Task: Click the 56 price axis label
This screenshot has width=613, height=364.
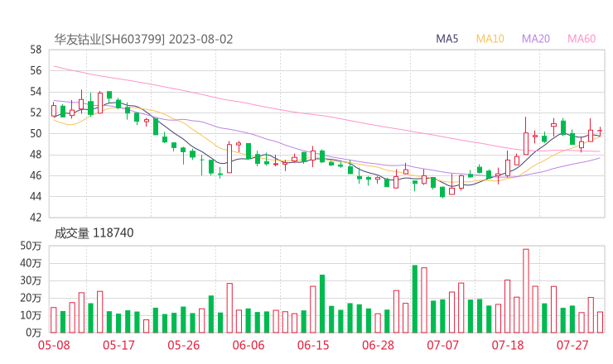Action: pyautogui.click(x=36, y=70)
